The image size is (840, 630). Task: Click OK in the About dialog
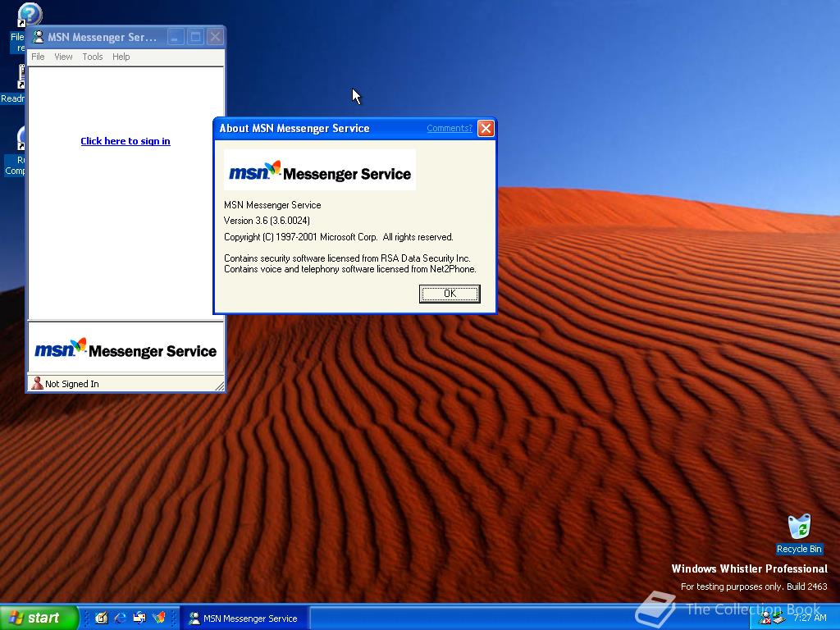point(450,294)
